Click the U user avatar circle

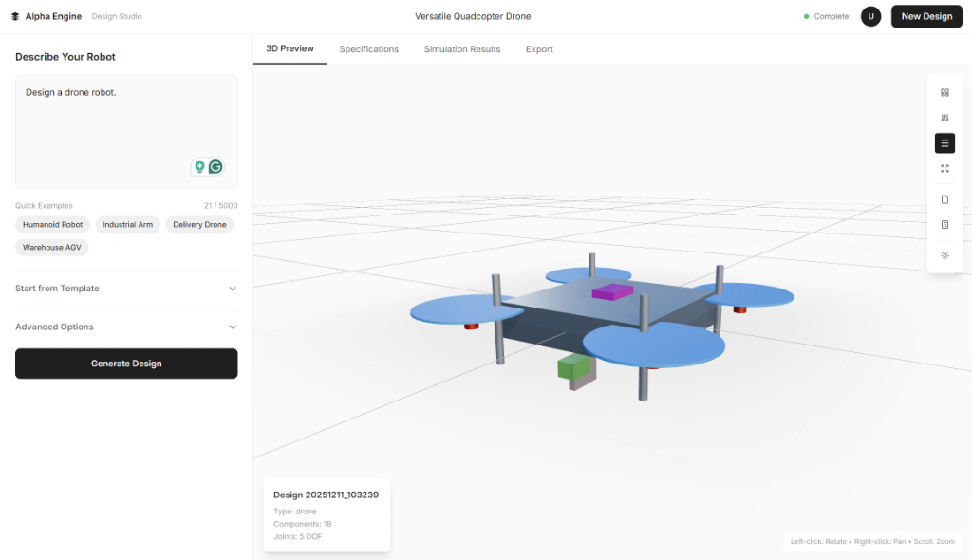[x=870, y=16]
